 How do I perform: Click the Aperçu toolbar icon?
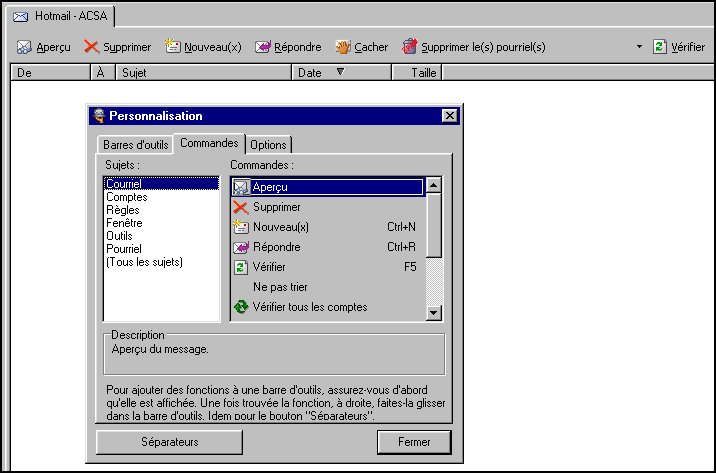point(23,47)
